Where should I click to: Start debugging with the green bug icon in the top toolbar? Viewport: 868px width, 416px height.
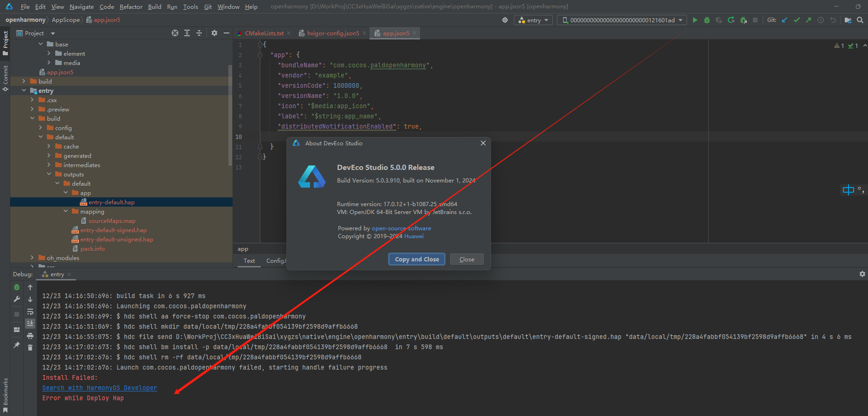pos(707,20)
